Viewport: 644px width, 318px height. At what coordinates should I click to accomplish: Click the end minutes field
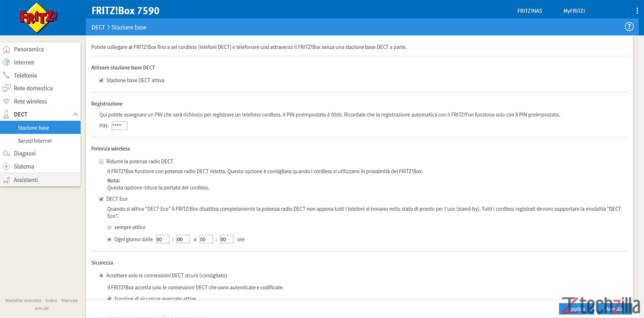coord(226,239)
